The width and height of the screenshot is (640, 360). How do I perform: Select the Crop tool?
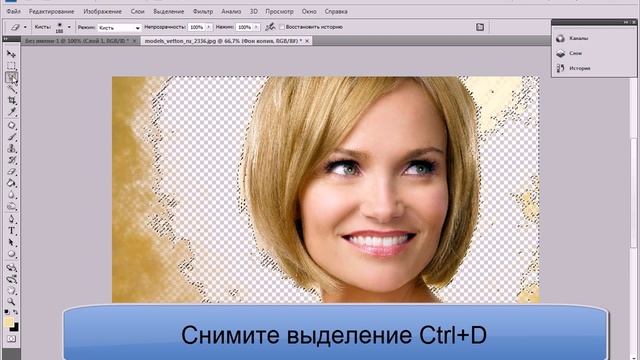click(11, 100)
